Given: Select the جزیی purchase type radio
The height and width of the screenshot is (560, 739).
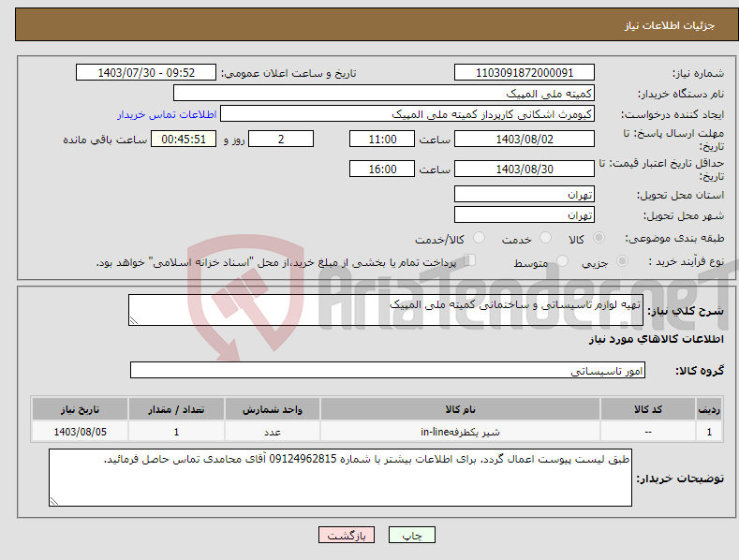Looking at the screenshot, I should (x=622, y=261).
